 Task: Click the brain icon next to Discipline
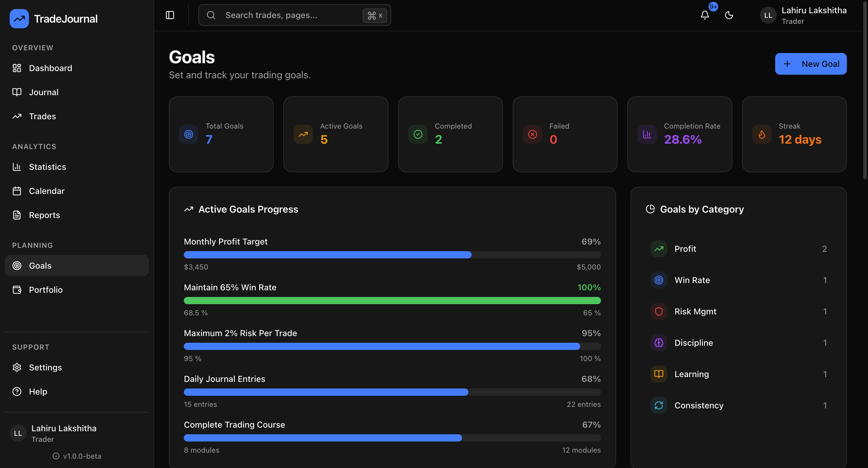pyautogui.click(x=659, y=342)
